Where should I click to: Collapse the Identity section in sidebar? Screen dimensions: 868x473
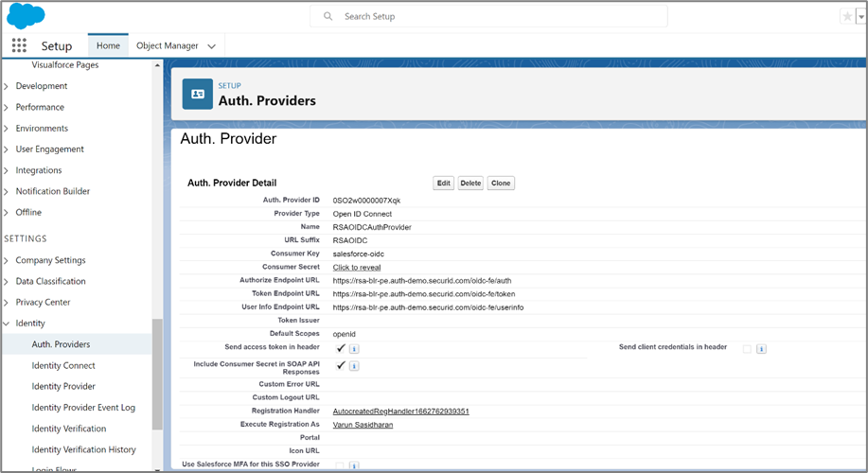[7, 324]
